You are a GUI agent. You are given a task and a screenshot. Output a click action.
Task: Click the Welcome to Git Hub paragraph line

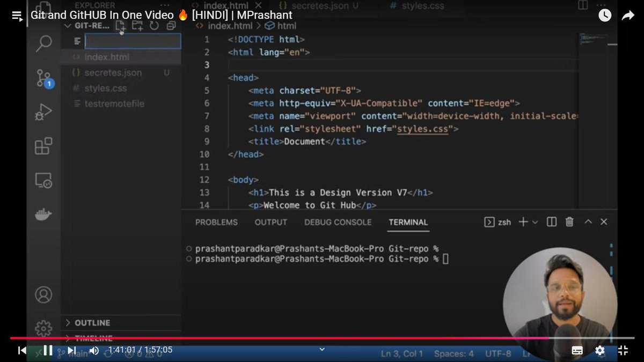[312, 205]
